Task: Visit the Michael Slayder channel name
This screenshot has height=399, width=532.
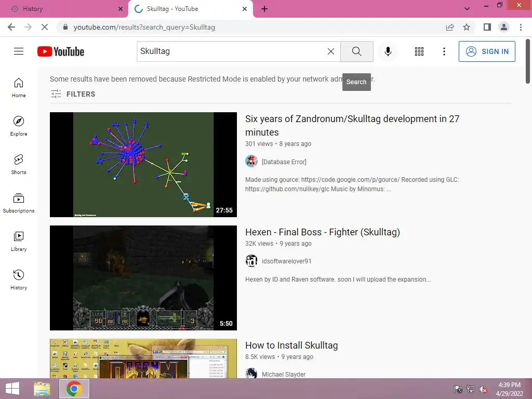Action: pyautogui.click(x=284, y=374)
